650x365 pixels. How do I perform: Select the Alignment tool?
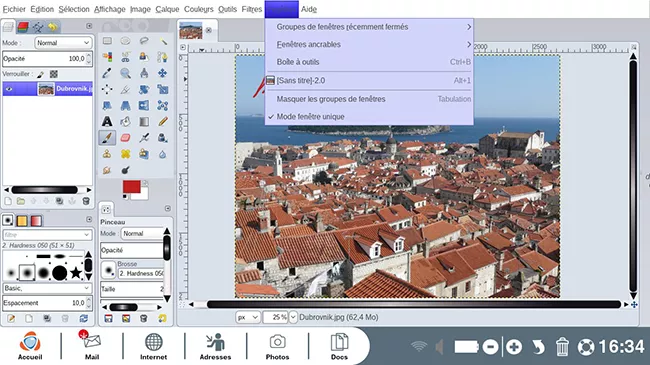coord(107,89)
